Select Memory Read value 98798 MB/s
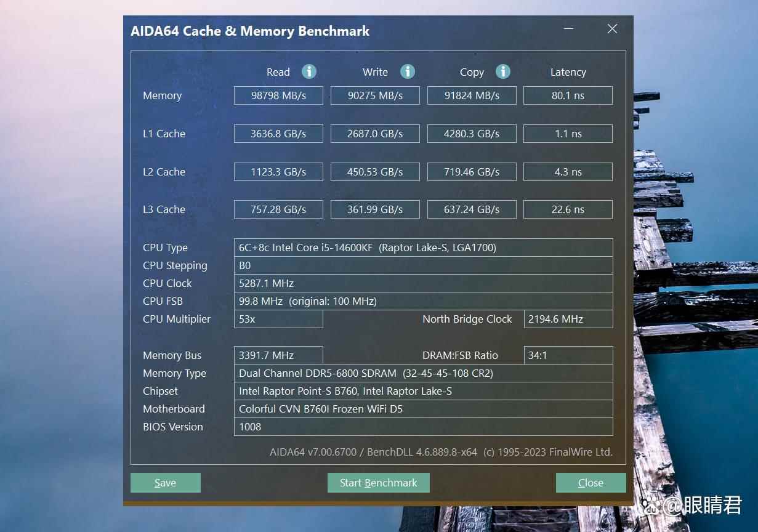 [278, 95]
